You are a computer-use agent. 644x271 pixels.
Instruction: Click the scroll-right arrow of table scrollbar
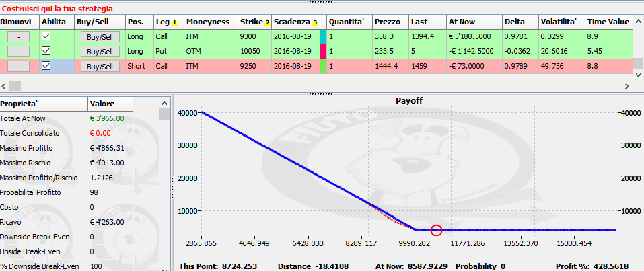coord(627,86)
